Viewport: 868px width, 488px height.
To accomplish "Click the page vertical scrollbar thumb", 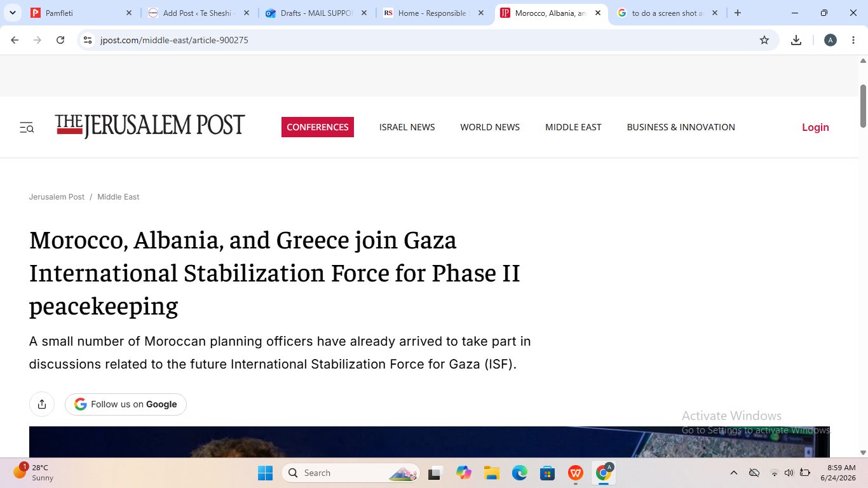I will [863, 105].
